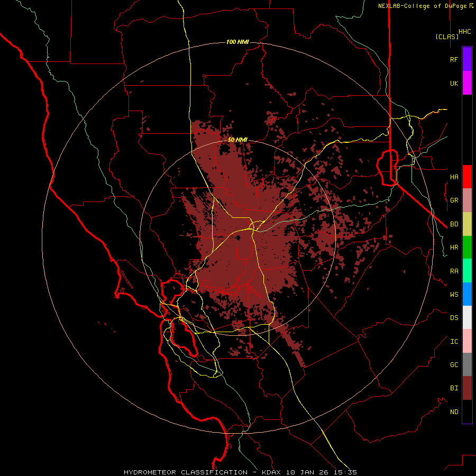Click the RA light green legend swatch
476x476 pixels.
467,271
